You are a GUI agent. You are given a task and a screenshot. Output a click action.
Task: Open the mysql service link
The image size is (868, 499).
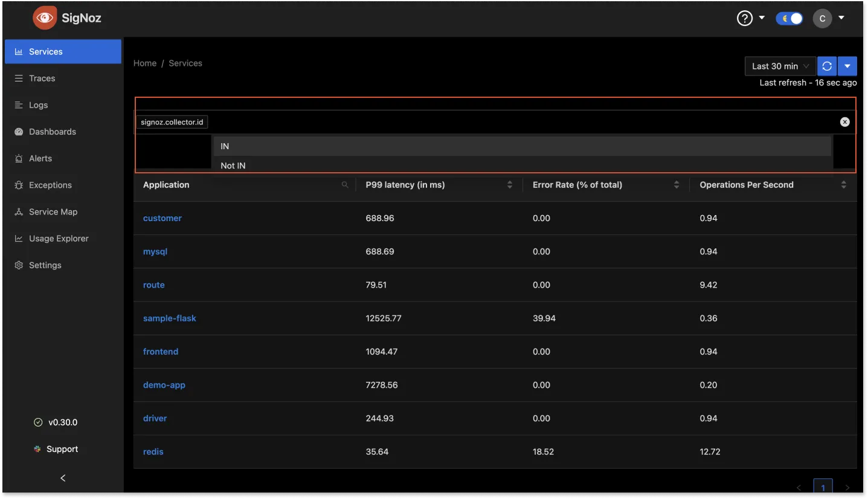point(155,251)
